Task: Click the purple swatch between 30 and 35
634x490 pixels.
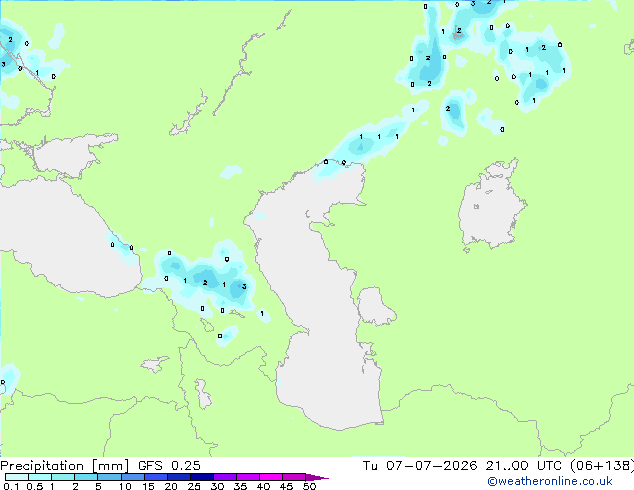Action: [x=224, y=477]
